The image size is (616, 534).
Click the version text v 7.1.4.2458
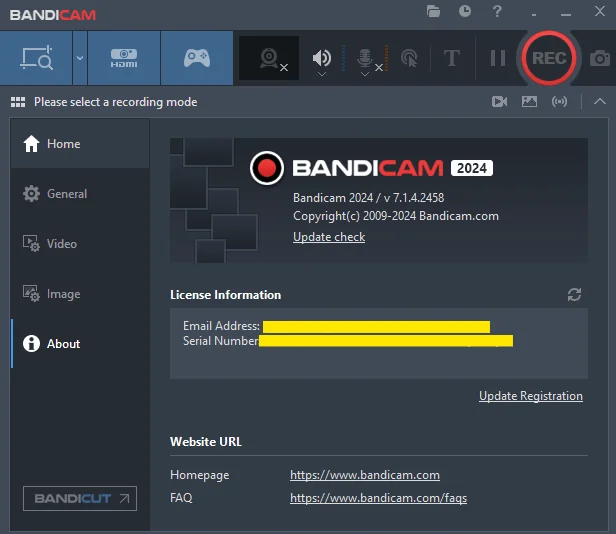(x=414, y=198)
